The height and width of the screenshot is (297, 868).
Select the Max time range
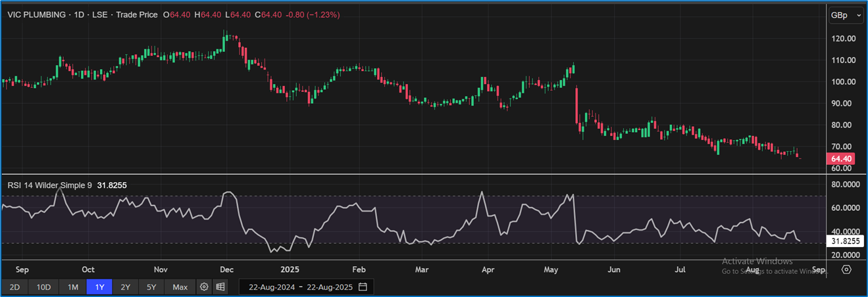pos(180,287)
